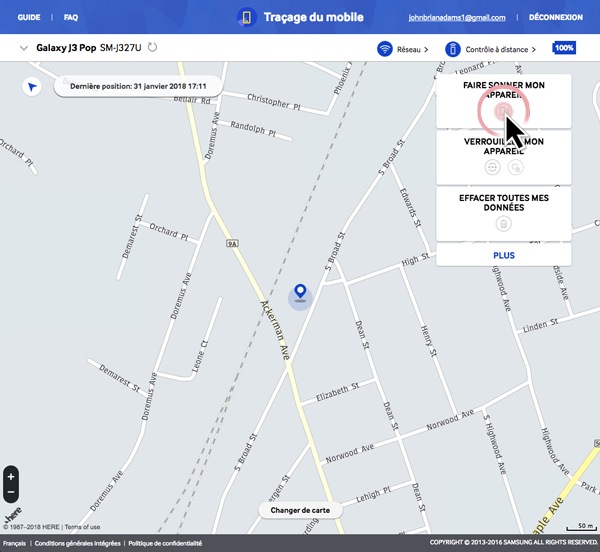Click Edwards St label on map
600x552 pixels.
410,207
